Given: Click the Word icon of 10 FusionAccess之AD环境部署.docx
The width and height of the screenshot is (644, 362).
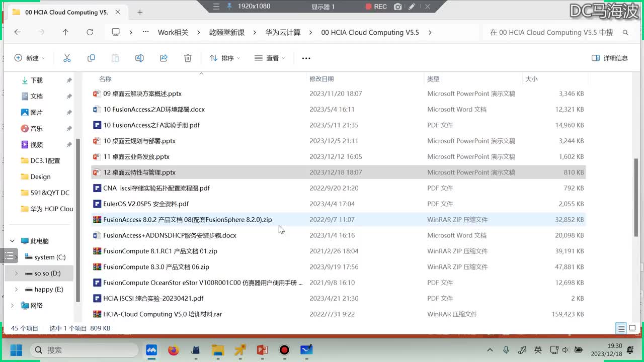Looking at the screenshot, I should tap(97, 109).
